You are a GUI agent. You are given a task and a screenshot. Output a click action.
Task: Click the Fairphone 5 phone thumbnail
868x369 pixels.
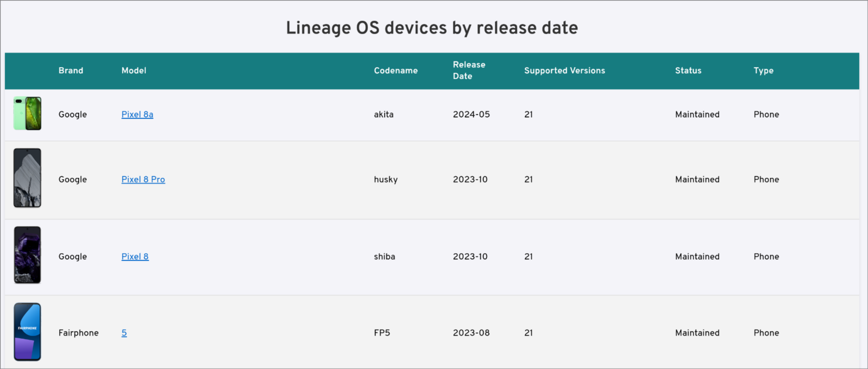27,332
